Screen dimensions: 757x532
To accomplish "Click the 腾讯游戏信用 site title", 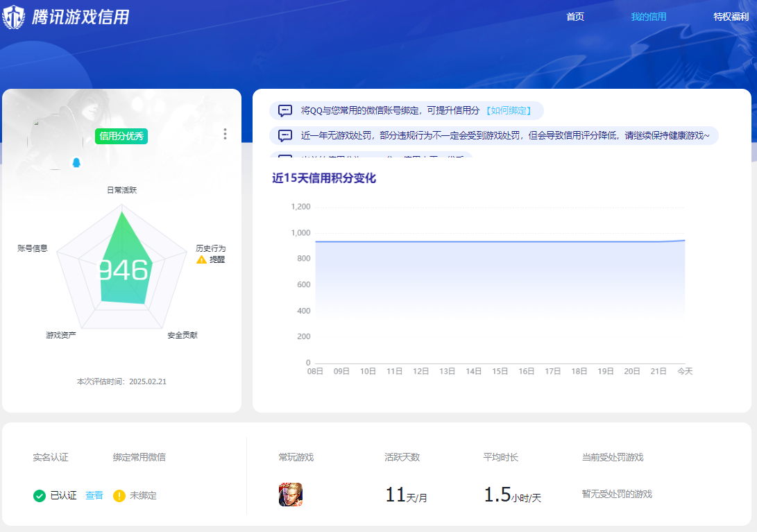I will 80,17.
